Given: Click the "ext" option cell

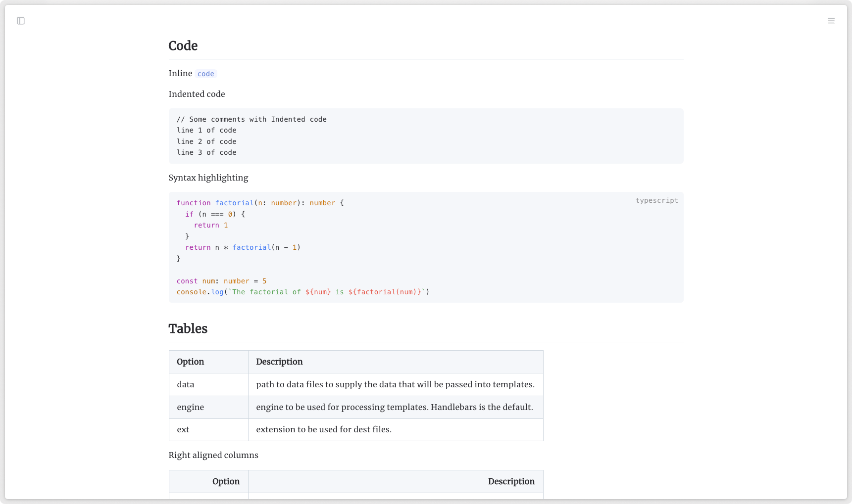Looking at the screenshot, I should 183,429.
